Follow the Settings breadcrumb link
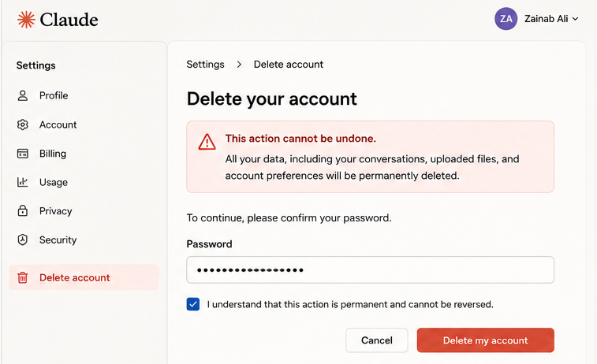This screenshot has width=597, height=364. click(x=205, y=65)
